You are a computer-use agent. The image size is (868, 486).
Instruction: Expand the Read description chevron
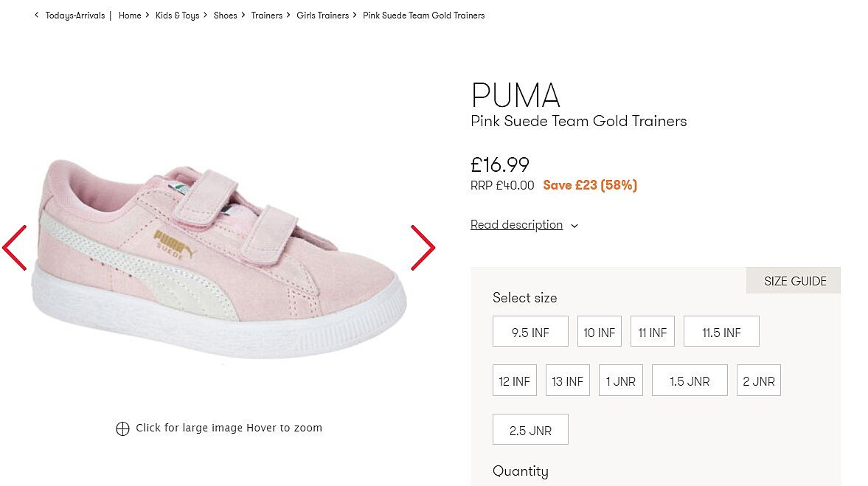tap(574, 226)
